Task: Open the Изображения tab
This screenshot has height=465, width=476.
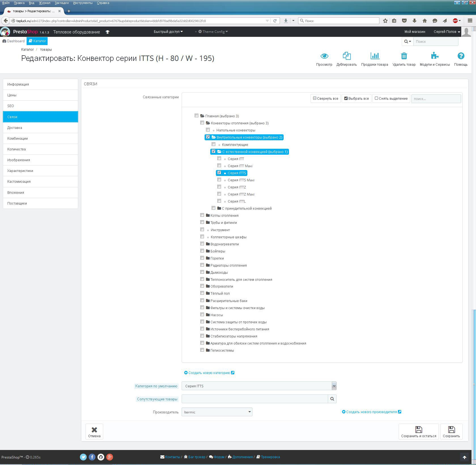Action: click(x=41, y=160)
